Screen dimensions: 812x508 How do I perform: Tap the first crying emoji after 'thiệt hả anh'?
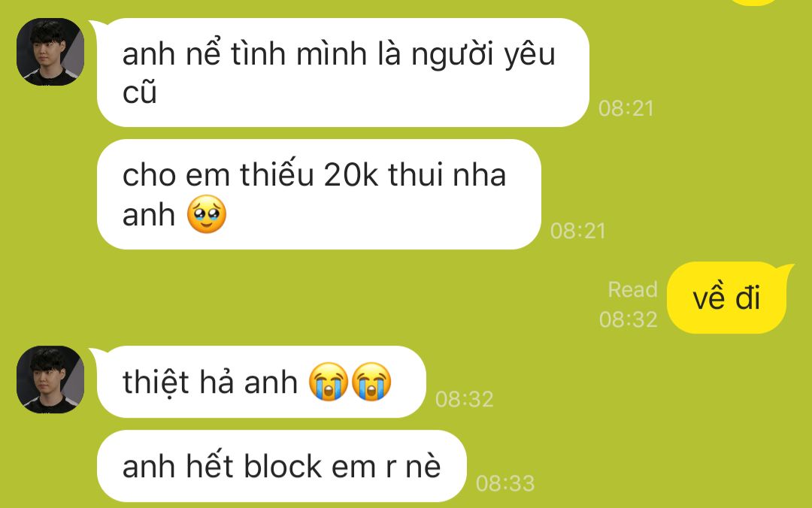(329, 382)
